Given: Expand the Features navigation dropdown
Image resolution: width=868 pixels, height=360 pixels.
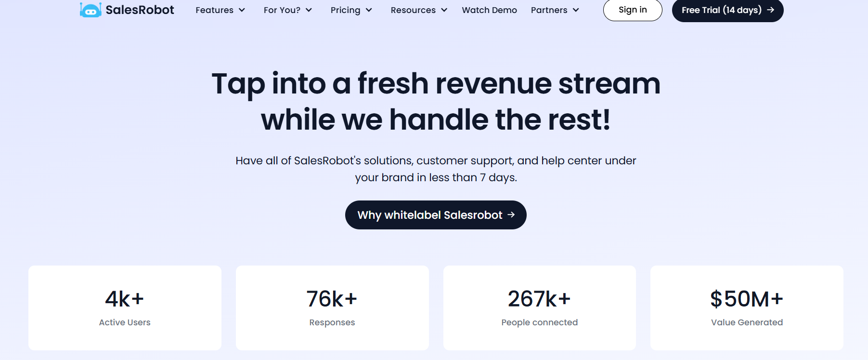Looking at the screenshot, I should (214, 10).
